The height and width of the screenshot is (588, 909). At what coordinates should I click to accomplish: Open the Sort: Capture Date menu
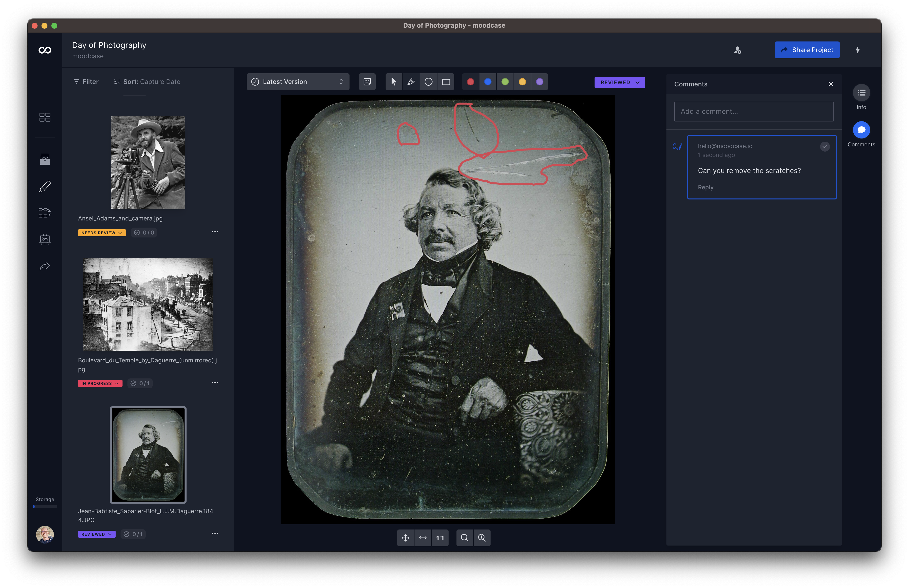(x=147, y=82)
